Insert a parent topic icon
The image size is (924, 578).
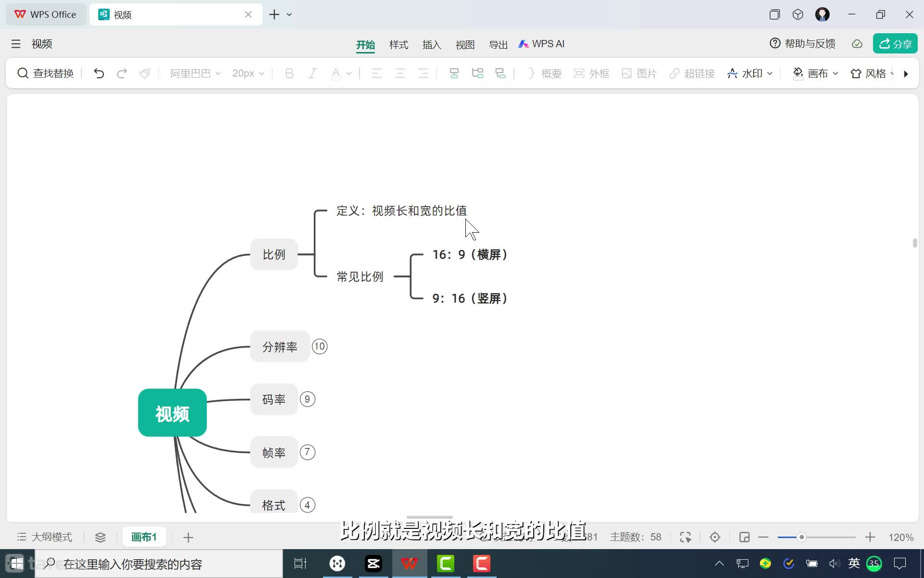click(500, 73)
